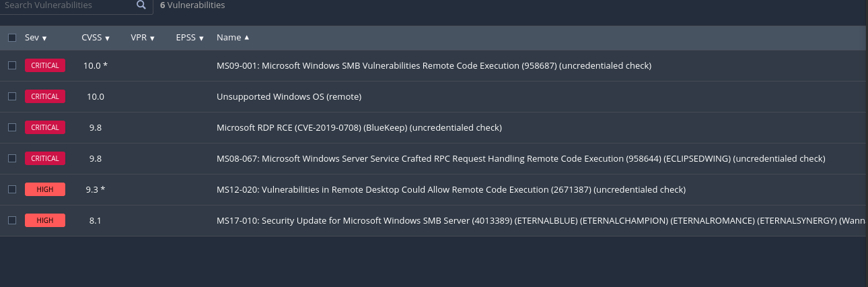Toggle the select-all checkbox in header
The height and width of the screenshot is (287, 868).
pos(12,38)
